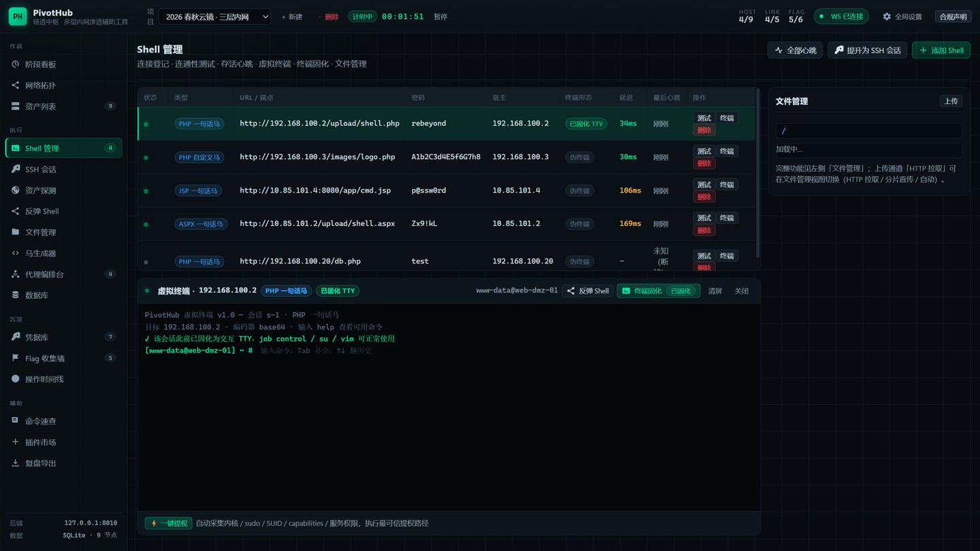This screenshot has width=980, height=551.
Task: Click the 插件市场 plus icon
Action: coord(16,442)
